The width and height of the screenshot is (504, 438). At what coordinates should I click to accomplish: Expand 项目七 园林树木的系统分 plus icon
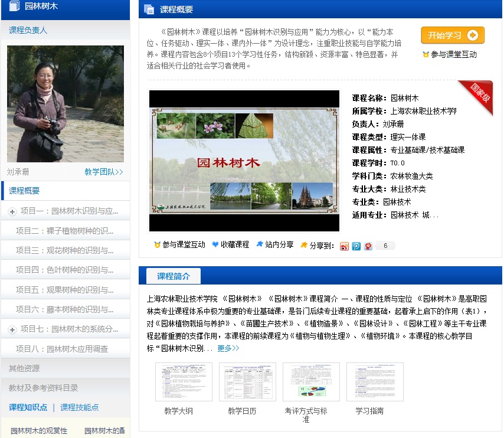12,329
